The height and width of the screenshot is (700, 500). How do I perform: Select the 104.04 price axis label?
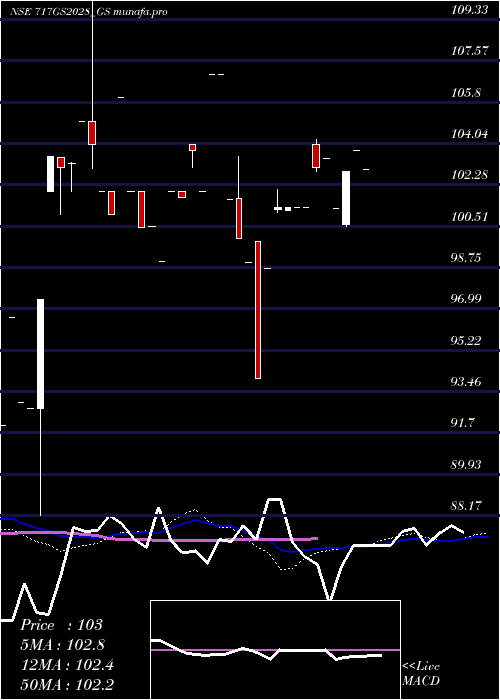pos(469,133)
